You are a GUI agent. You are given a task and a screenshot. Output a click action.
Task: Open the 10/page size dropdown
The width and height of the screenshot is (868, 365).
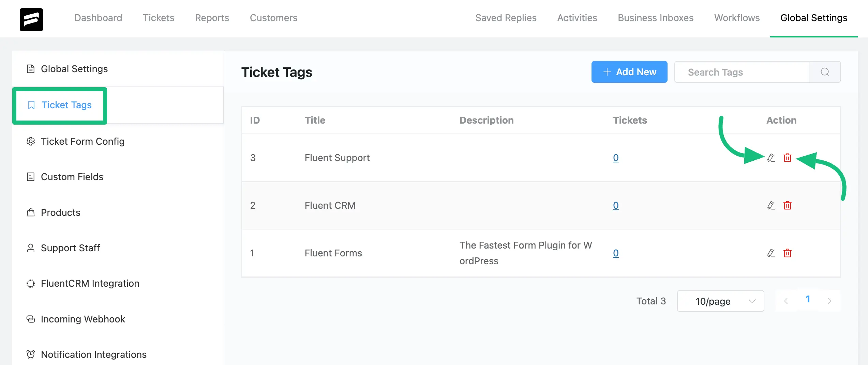point(720,301)
